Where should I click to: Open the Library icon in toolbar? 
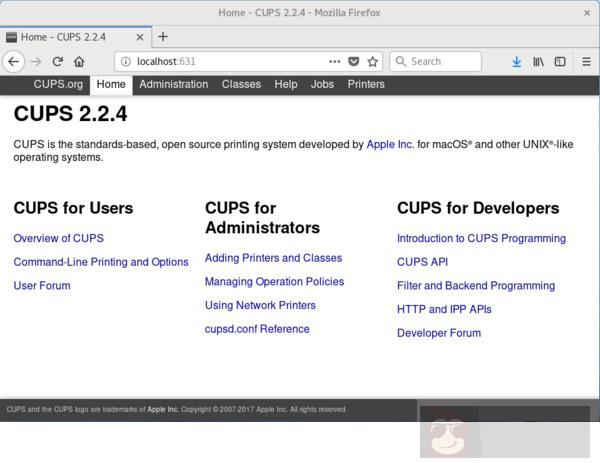538,61
